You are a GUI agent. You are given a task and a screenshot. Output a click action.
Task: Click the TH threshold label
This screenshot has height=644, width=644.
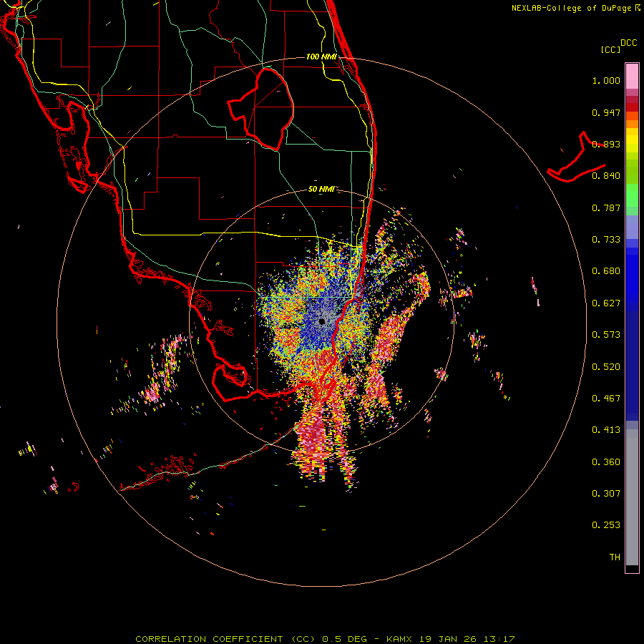(x=615, y=557)
